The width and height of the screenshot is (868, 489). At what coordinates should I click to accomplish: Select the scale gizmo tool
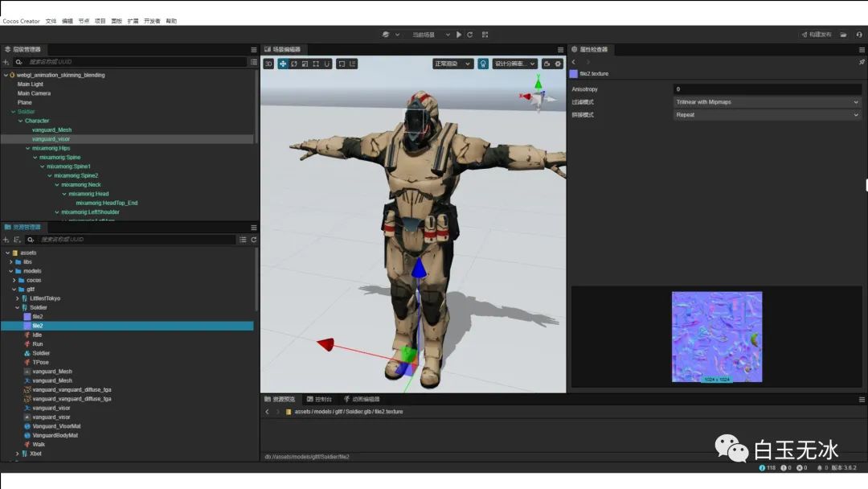[305, 64]
